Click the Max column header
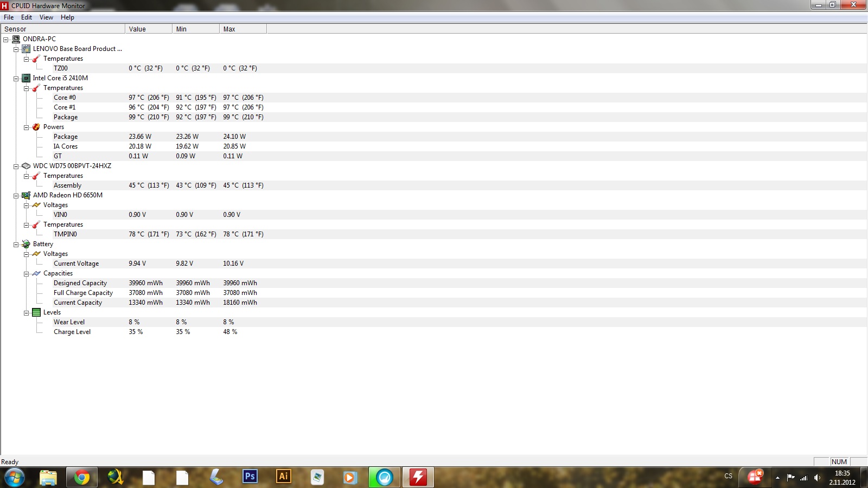The image size is (868, 488). pyautogui.click(x=243, y=29)
